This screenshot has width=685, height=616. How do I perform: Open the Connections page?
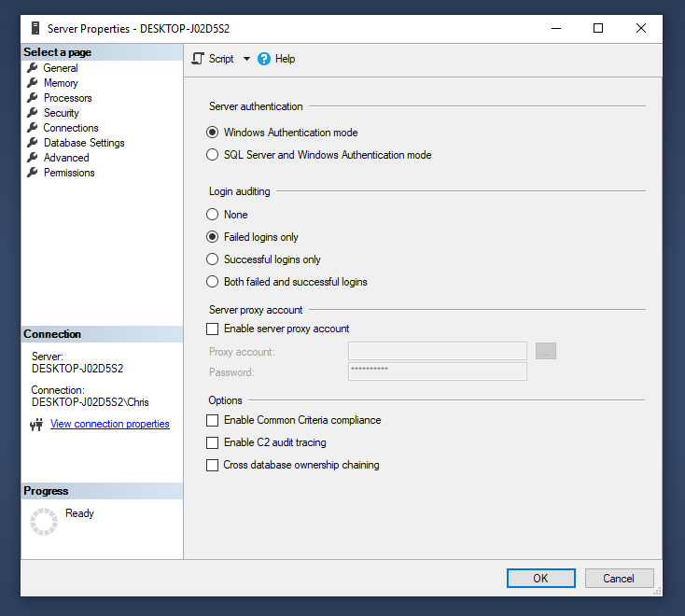pos(70,128)
